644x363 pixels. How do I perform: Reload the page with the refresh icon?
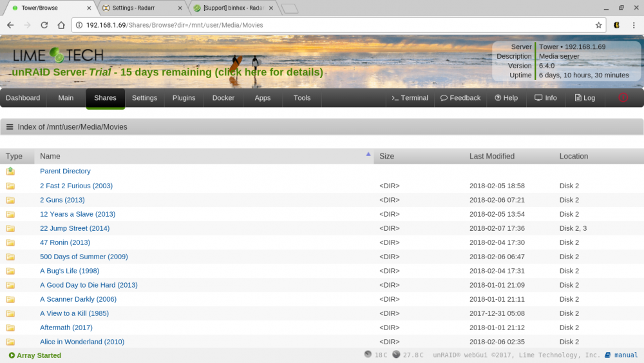44,25
